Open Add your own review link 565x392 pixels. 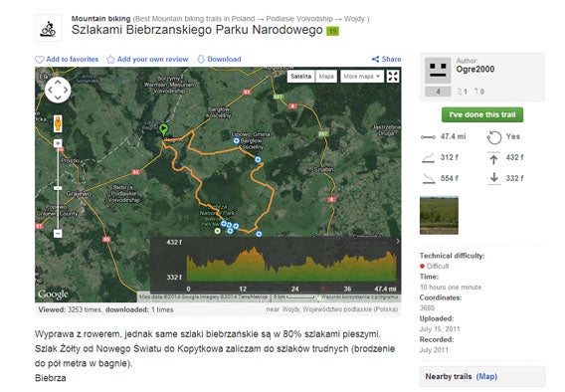152,60
